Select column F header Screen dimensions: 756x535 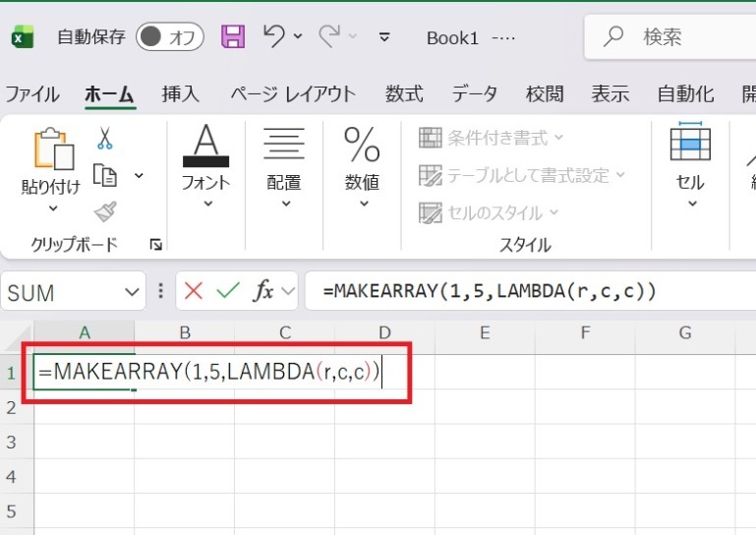585,332
